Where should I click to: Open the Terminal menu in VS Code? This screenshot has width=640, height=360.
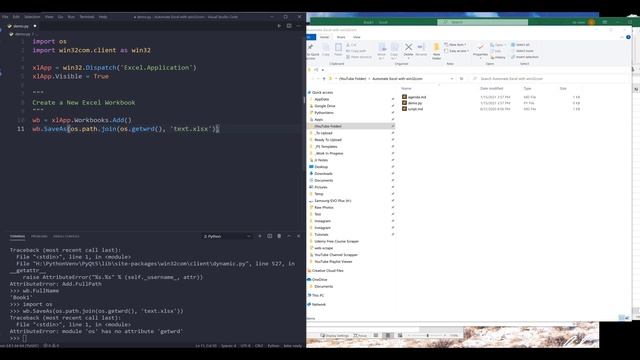(87, 17)
